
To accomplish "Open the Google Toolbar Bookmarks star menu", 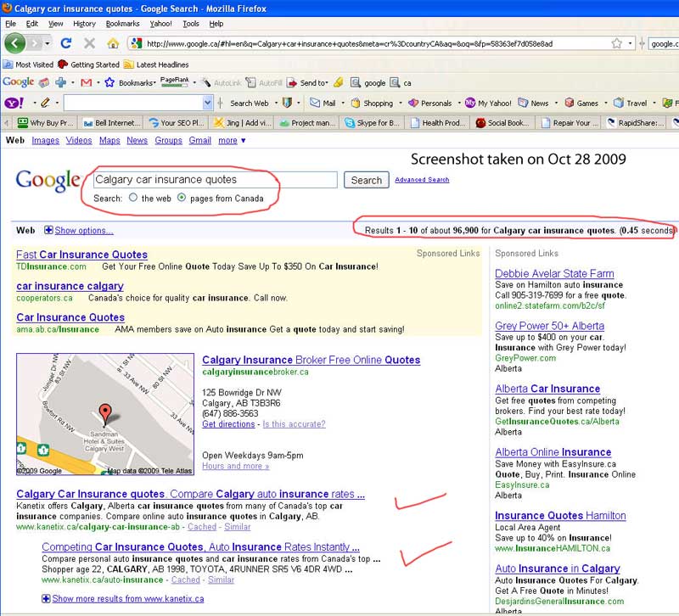I will 109,82.
